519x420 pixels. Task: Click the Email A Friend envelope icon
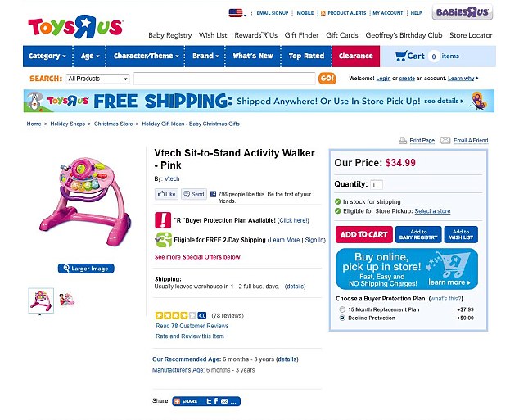pos(445,140)
